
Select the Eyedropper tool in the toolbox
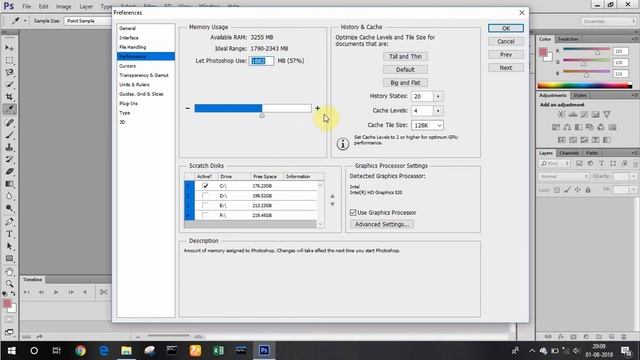pyautogui.click(x=9, y=109)
